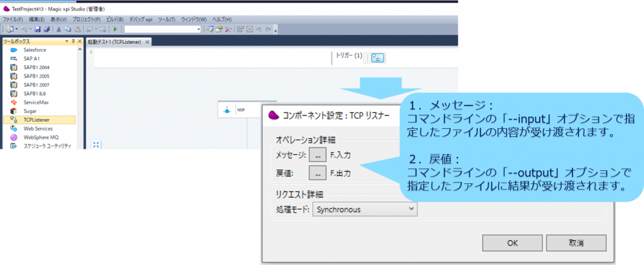Screen dimensions: 644x265
Task: Click the green Run play icon
Action: 115,30
